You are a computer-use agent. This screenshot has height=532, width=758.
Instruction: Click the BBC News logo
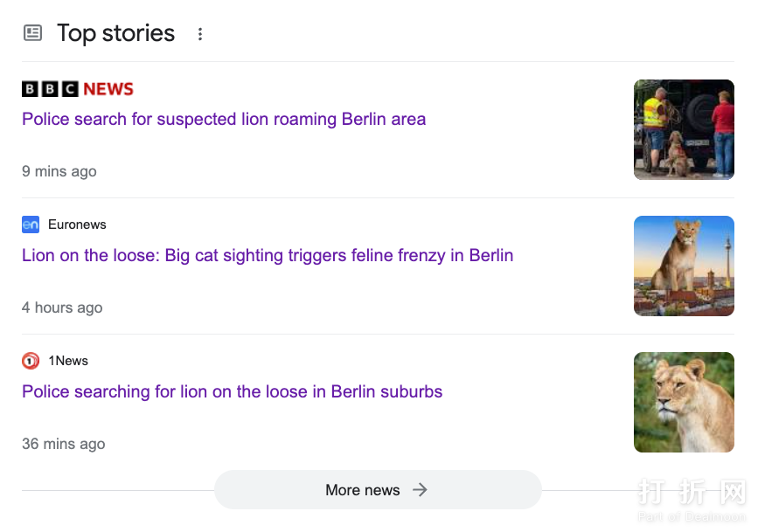78,89
